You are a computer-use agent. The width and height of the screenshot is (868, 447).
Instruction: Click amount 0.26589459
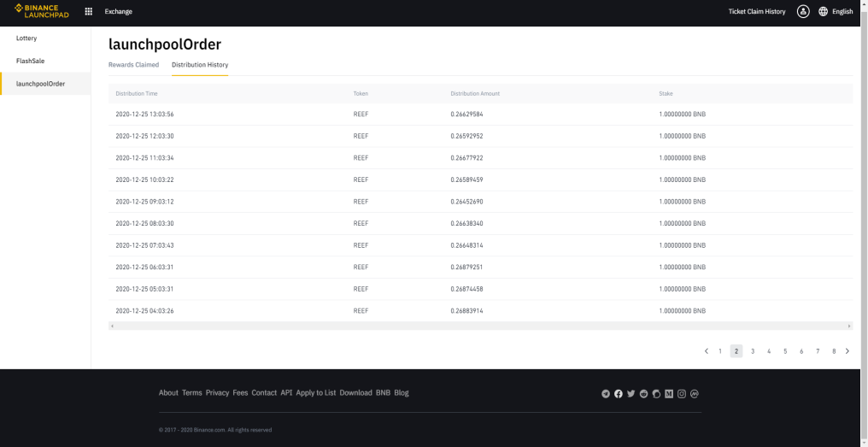tap(467, 179)
